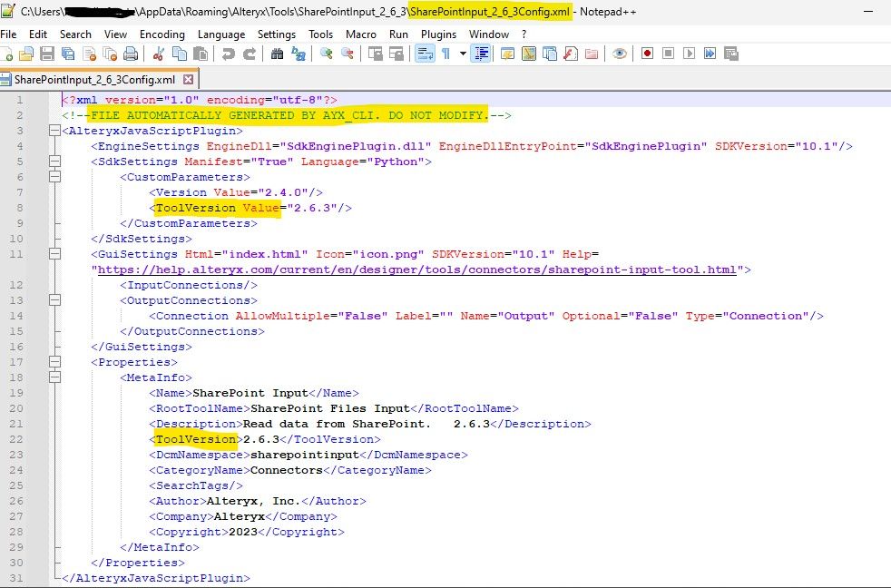Open the Language menu

coord(221,34)
